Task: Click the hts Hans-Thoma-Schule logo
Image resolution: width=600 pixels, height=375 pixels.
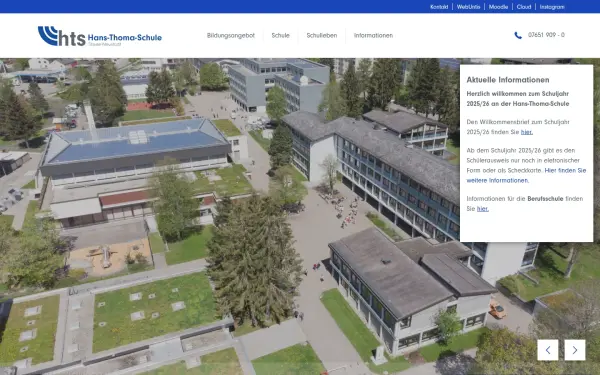Action: [x=100, y=36]
